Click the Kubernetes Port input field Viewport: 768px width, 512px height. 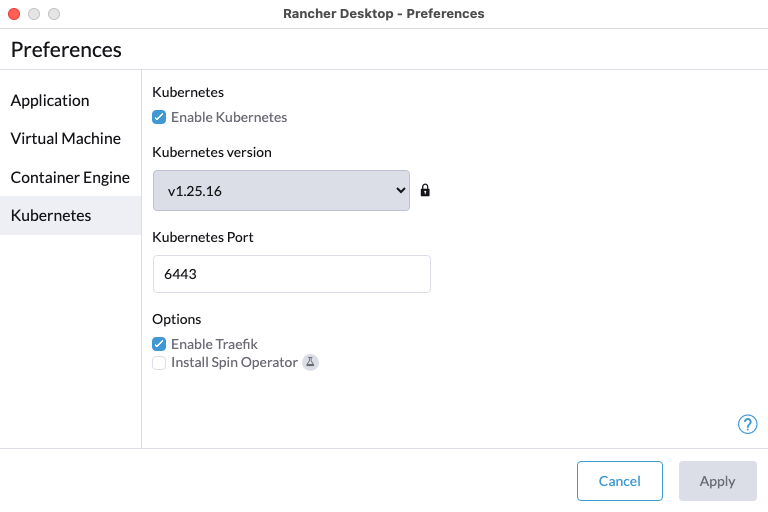(291, 274)
